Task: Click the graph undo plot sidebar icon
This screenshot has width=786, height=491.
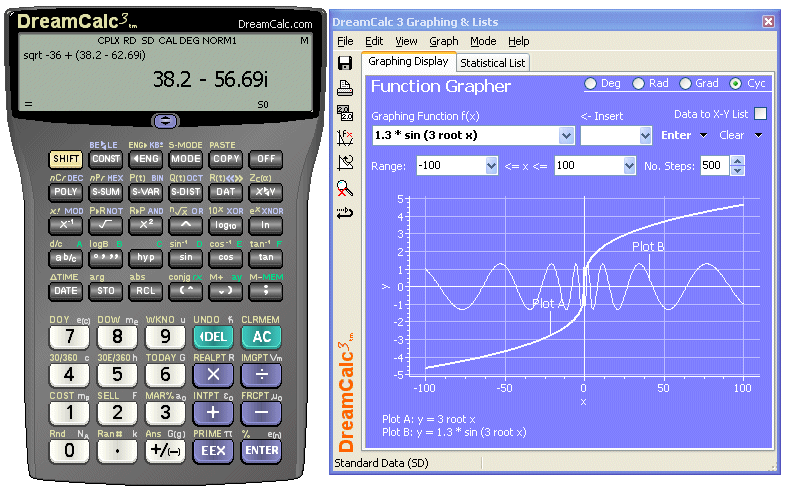Action: (345, 162)
